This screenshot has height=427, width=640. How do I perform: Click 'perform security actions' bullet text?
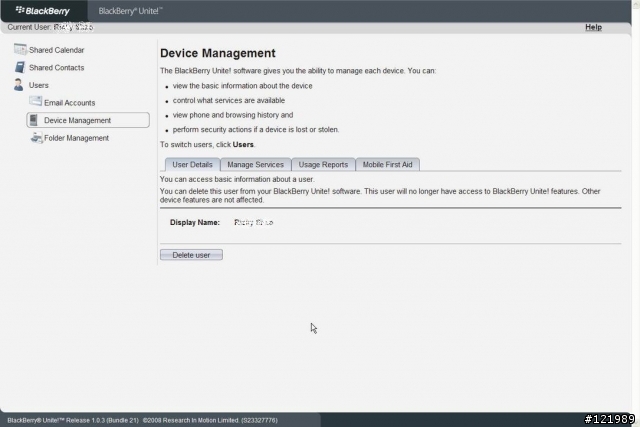pos(256,130)
